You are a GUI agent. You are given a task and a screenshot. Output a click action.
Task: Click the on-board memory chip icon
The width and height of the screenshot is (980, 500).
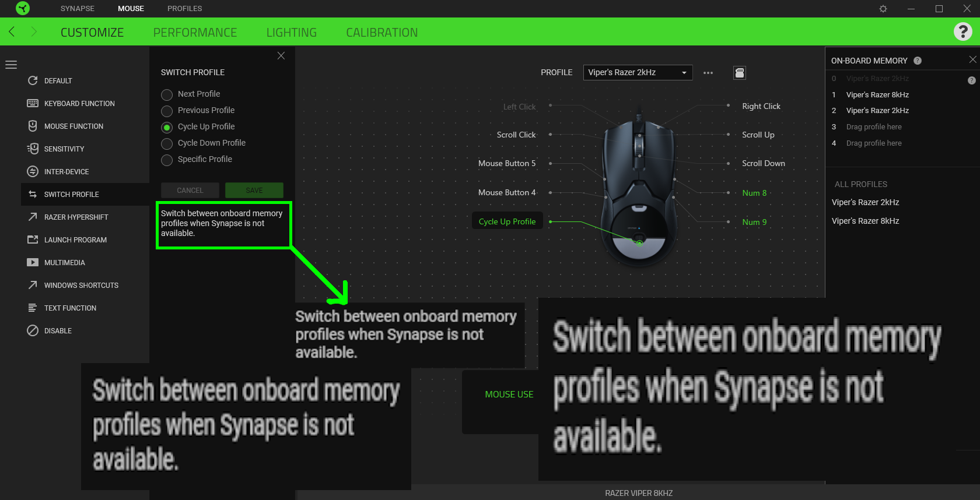click(740, 73)
